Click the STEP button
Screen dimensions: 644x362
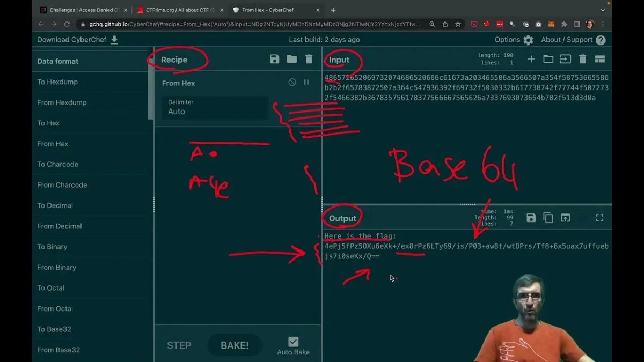tap(179, 345)
